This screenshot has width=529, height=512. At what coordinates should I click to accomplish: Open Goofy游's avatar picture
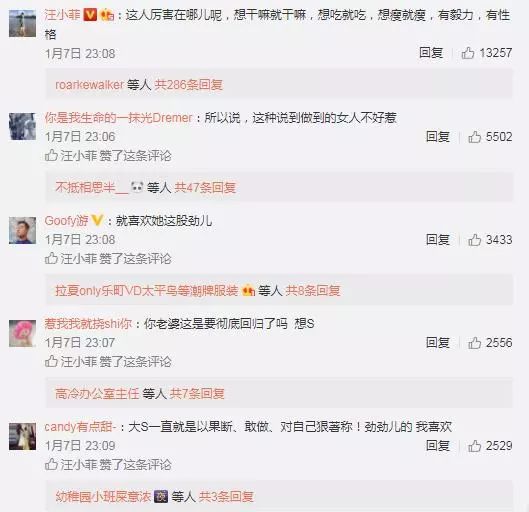[22, 230]
